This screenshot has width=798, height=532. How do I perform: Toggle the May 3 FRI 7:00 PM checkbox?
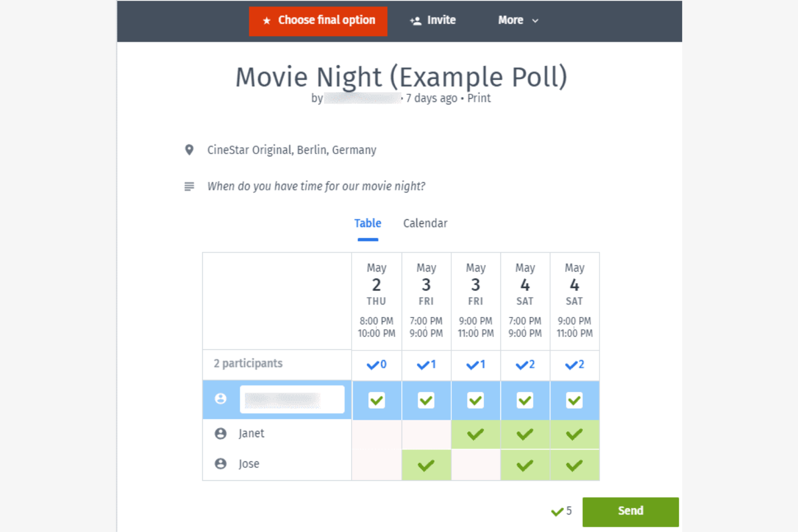[x=426, y=400]
